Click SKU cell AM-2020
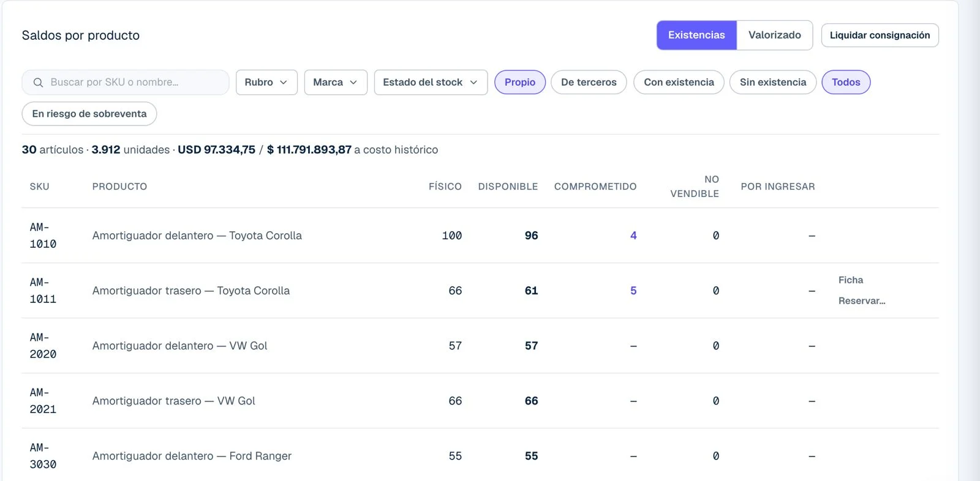This screenshot has height=481, width=980. 43,346
